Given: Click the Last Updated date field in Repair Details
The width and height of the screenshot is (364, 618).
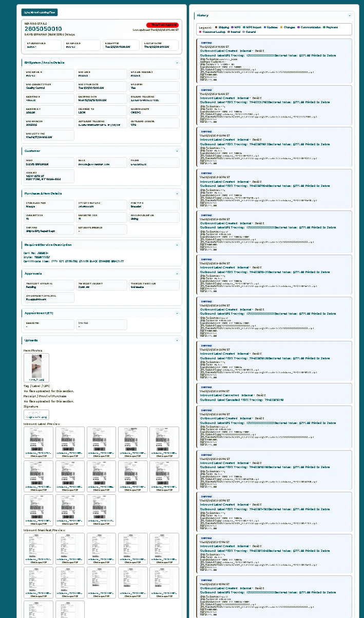Looking at the screenshot, I should tap(161, 45).
